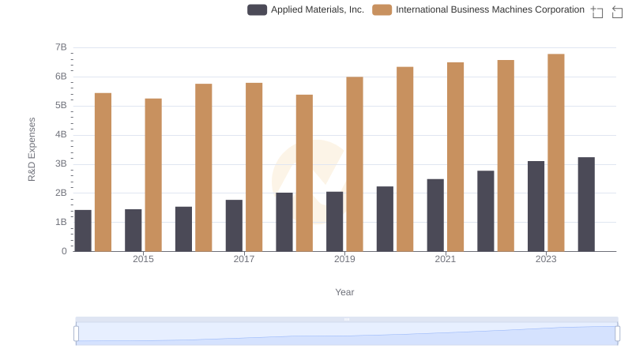Select the Applied Materials bar for 2020
This screenshot has height=364, width=632.
point(385,219)
